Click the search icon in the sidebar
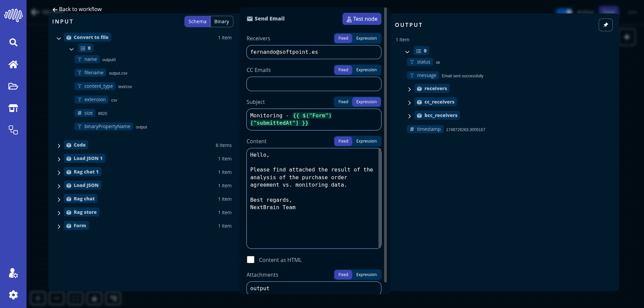 tap(13, 42)
